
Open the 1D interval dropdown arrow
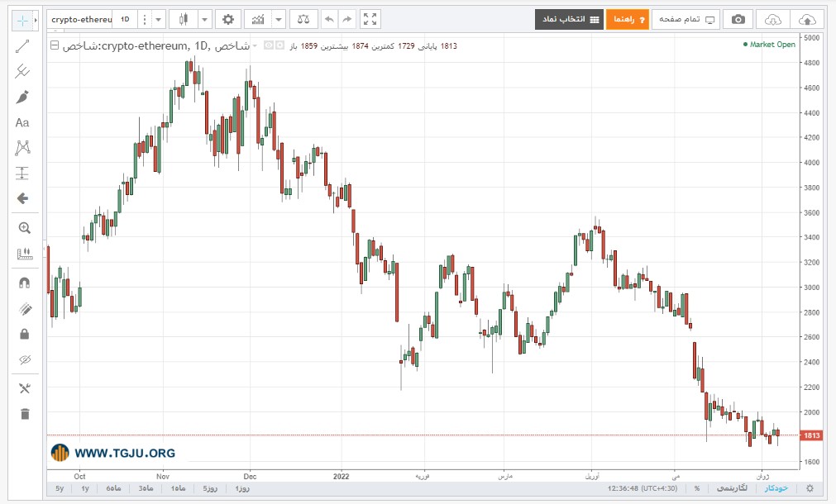pyautogui.click(x=158, y=20)
